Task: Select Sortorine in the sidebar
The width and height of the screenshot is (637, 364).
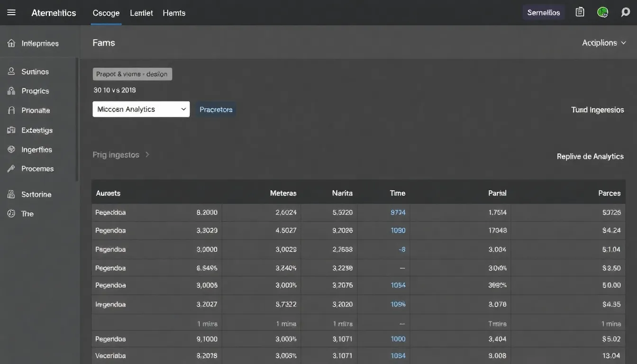Action: [x=36, y=194]
